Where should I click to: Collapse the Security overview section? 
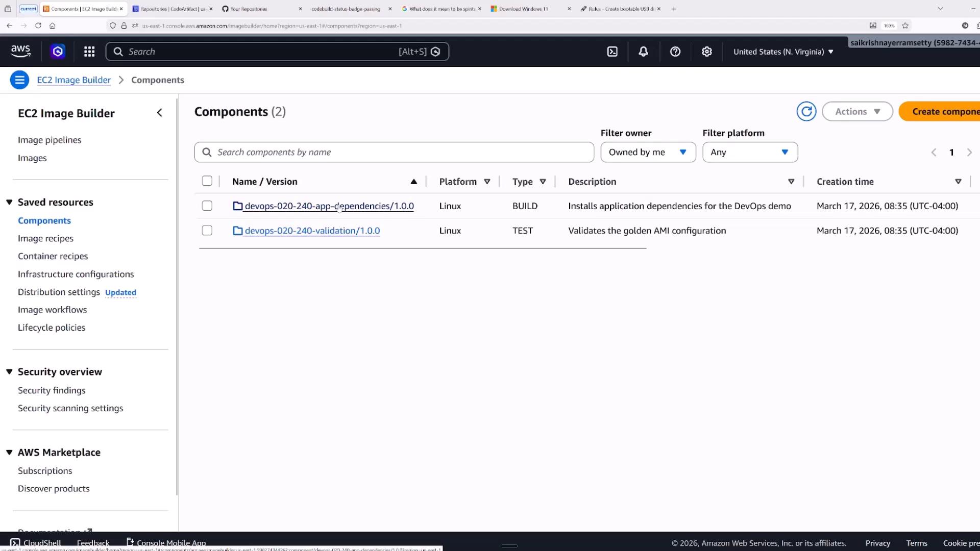(x=9, y=372)
